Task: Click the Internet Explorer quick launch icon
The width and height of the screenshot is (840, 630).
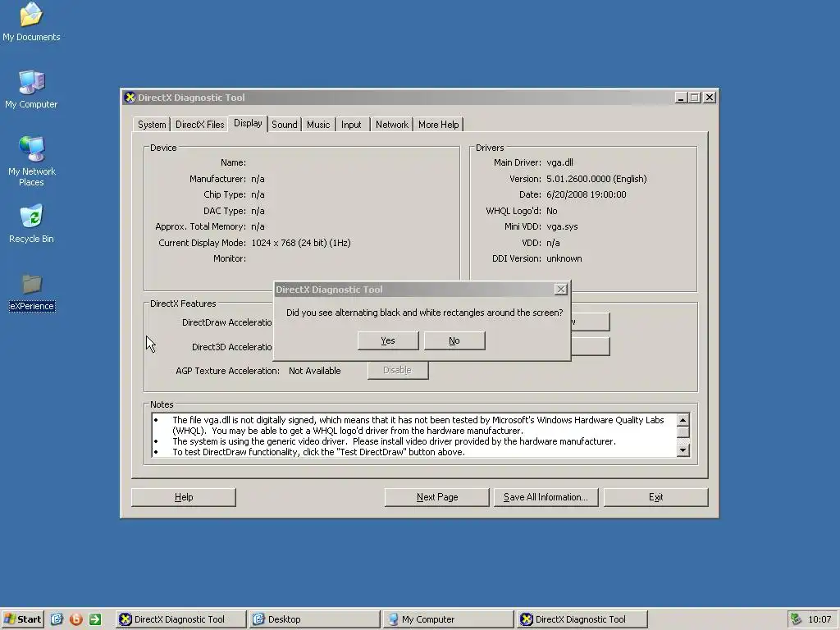Action: click(x=57, y=619)
